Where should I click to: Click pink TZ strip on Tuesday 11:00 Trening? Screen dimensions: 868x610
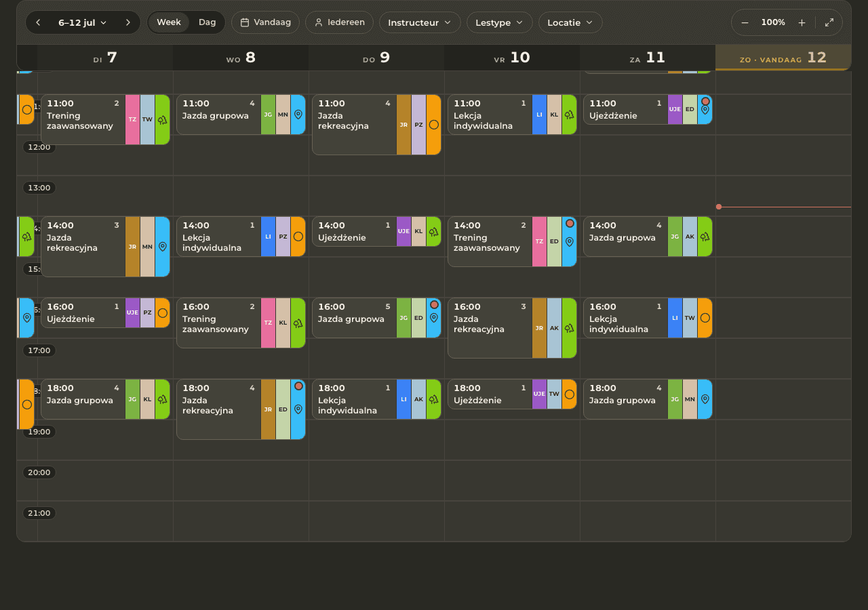[132, 120]
